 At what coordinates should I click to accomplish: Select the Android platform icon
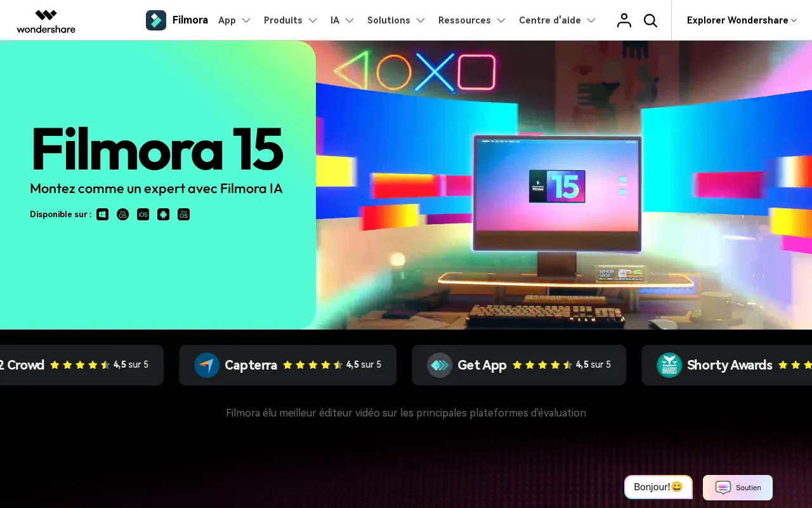pyautogui.click(x=164, y=215)
